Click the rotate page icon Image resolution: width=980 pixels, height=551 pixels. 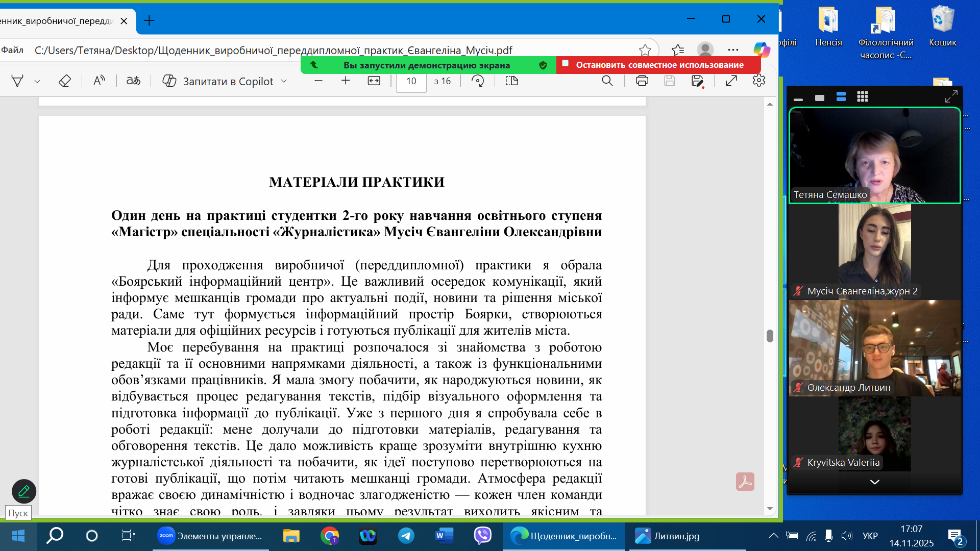point(478,81)
